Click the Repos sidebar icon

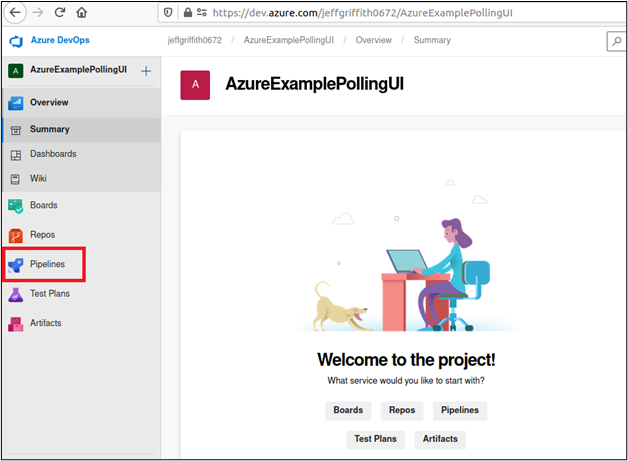click(16, 235)
